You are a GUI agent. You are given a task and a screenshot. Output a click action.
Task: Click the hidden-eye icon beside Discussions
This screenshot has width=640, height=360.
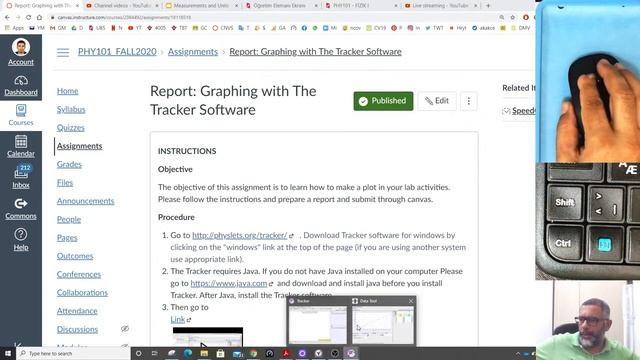point(125,329)
